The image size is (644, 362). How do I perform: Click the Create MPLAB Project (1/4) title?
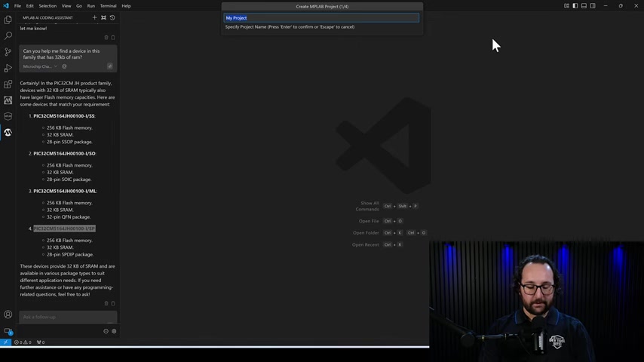tap(322, 7)
